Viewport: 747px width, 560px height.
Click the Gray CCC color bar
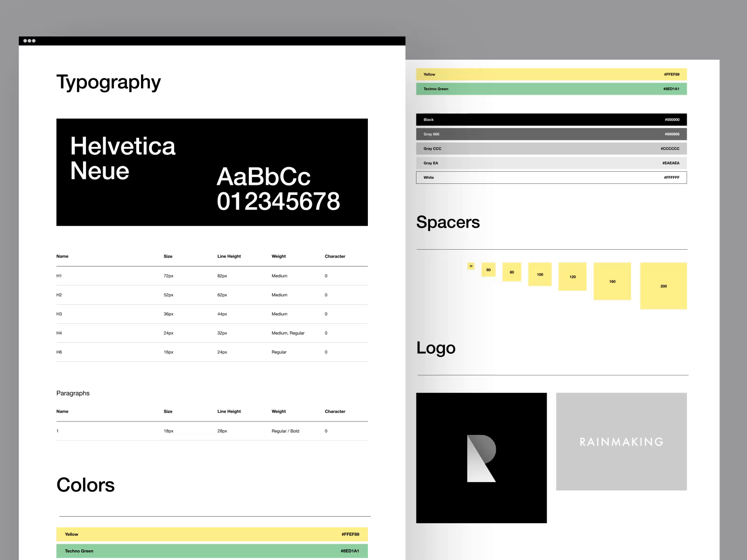pos(551,148)
